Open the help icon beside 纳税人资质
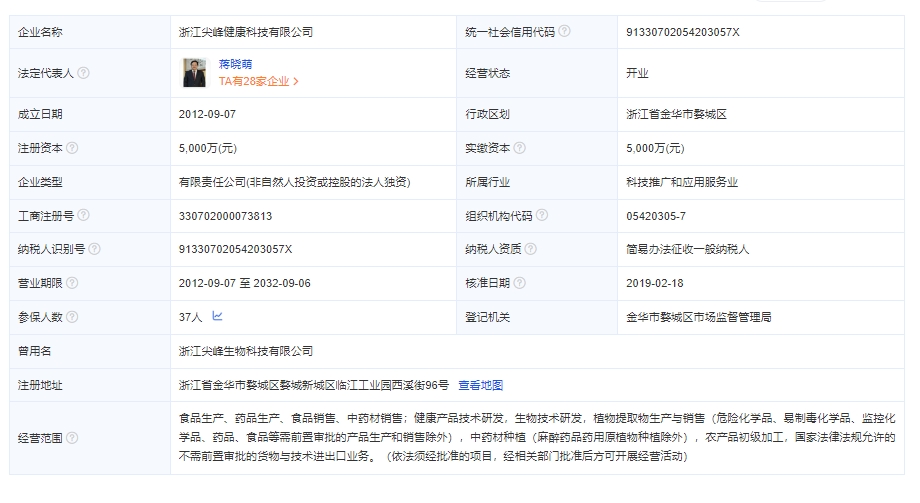This screenshot has width=920, height=503. (530, 249)
